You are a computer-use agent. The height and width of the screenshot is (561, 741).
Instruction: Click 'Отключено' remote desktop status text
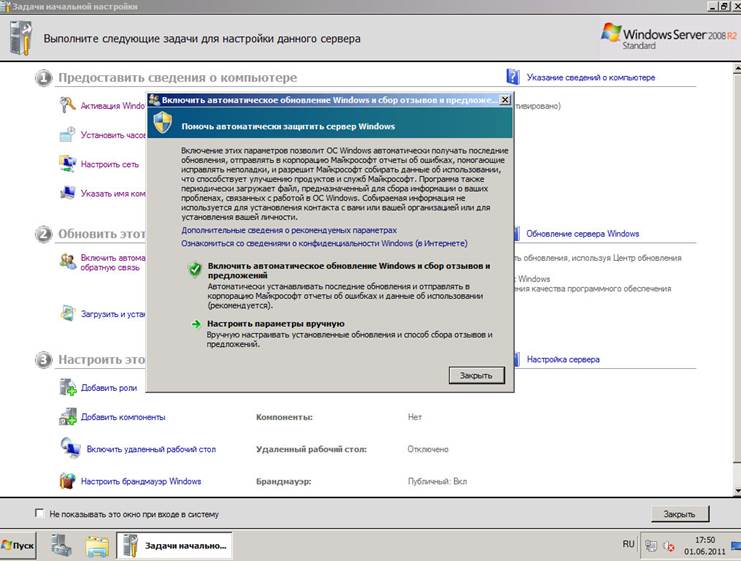[x=428, y=449]
